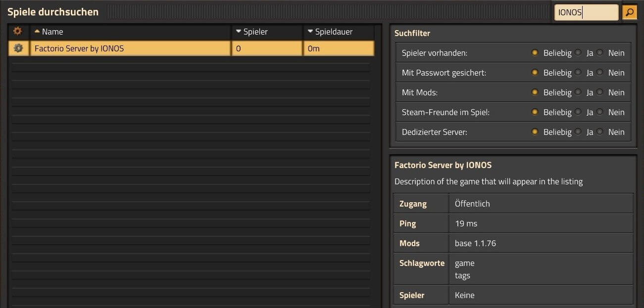The height and width of the screenshot is (308, 644).
Task: Click the Mit Mods filter label
Action: 420,92
